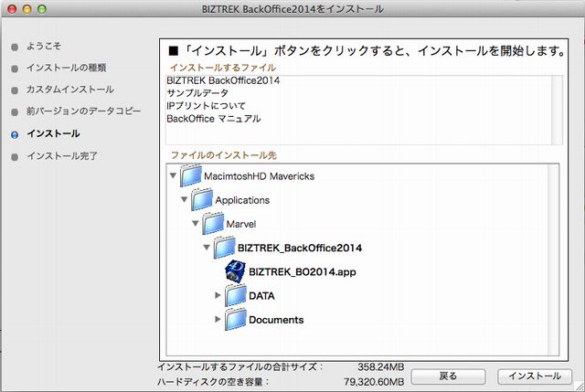Select カスタムインストール step in sidebar
The height and width of the screenshot is (392, 585).
point(70,90)
